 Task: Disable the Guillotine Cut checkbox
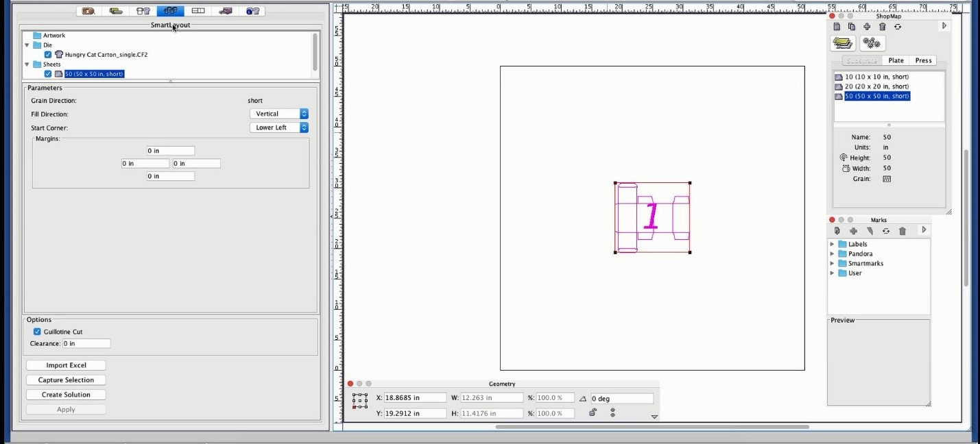pos(37,332)
